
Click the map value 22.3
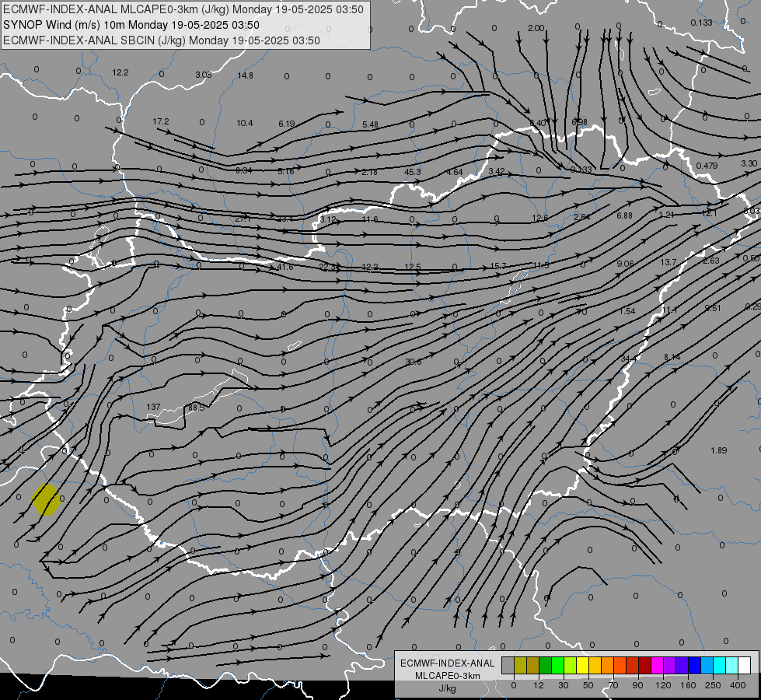(x=327, y=267)
